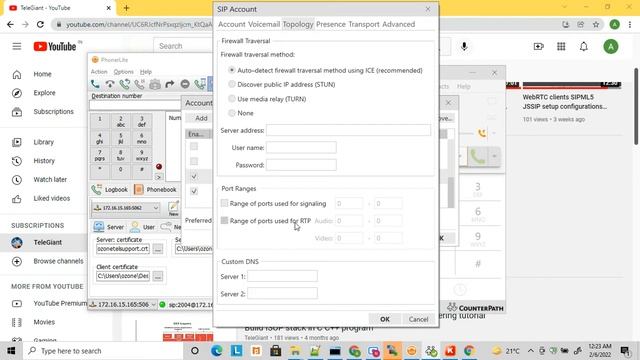Open the PhonerLite Logbook tab

pyautogui.click(x=110, y=190)
